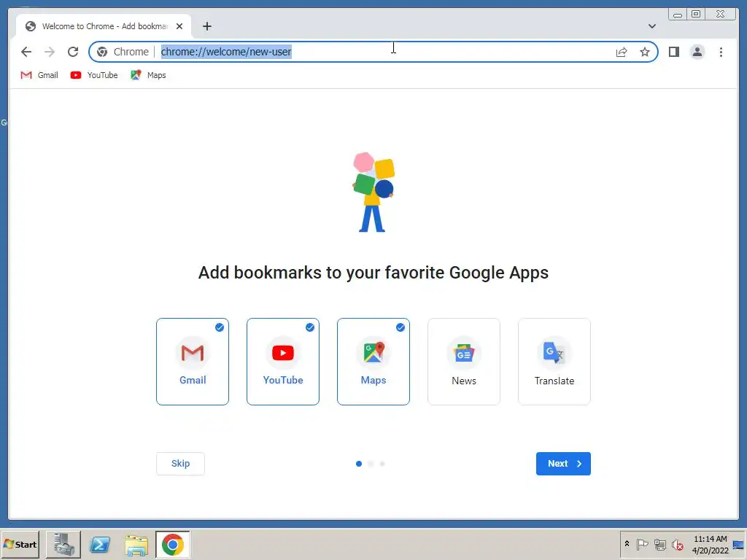This screenshot has height=560, width=747.
Task: Click the Chrome site info icon in address bar
Action: [102, 52]
